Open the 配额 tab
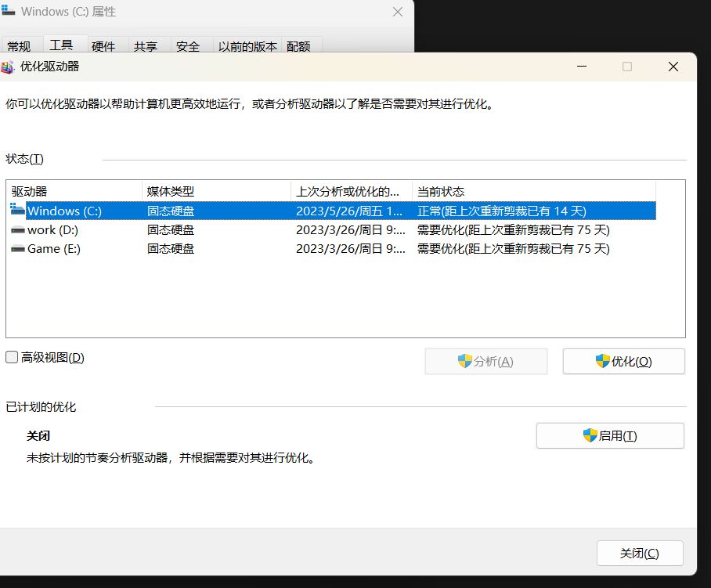Image resolution: width=711 pixels, height=588 pixels. click(x=298, y=46)
